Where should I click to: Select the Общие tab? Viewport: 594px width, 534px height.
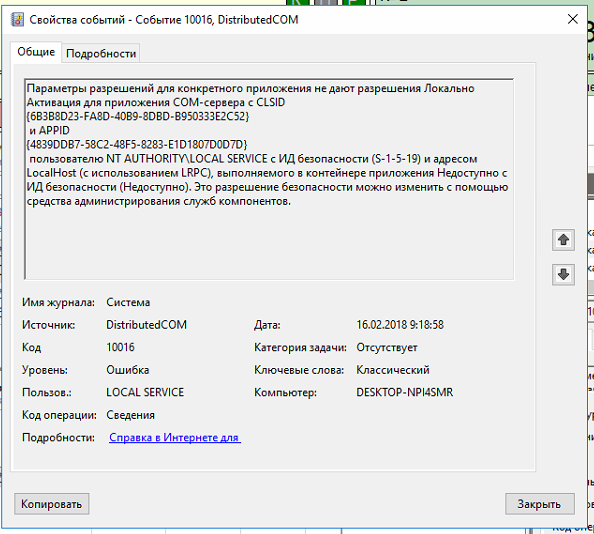point(36,52)
